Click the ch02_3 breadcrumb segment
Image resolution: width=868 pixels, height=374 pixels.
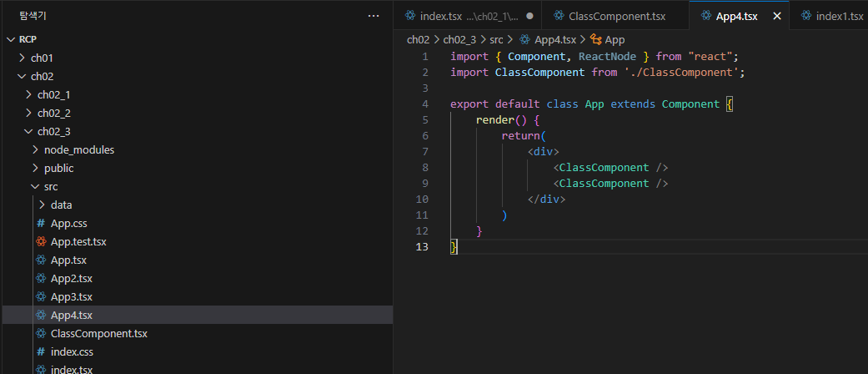tap(459, 39)
